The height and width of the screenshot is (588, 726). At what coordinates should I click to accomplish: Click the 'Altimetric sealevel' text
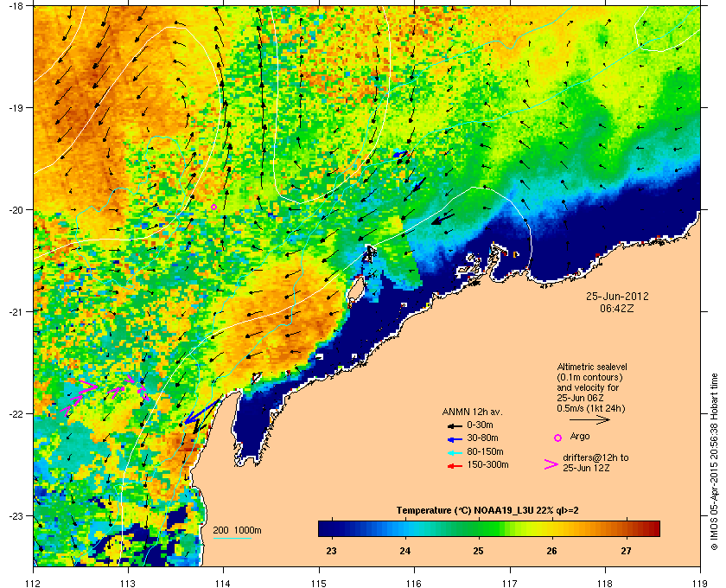(x=592, y=367)
